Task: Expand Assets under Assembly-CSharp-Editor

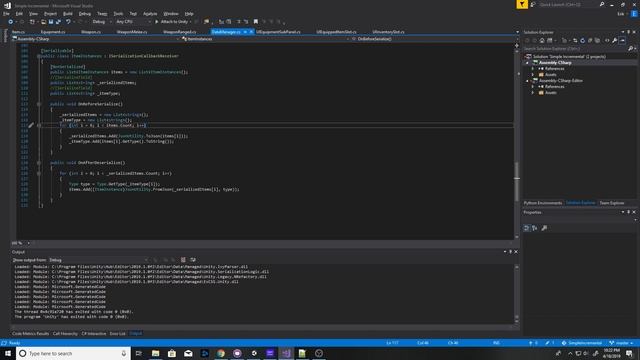Action: 533,93
